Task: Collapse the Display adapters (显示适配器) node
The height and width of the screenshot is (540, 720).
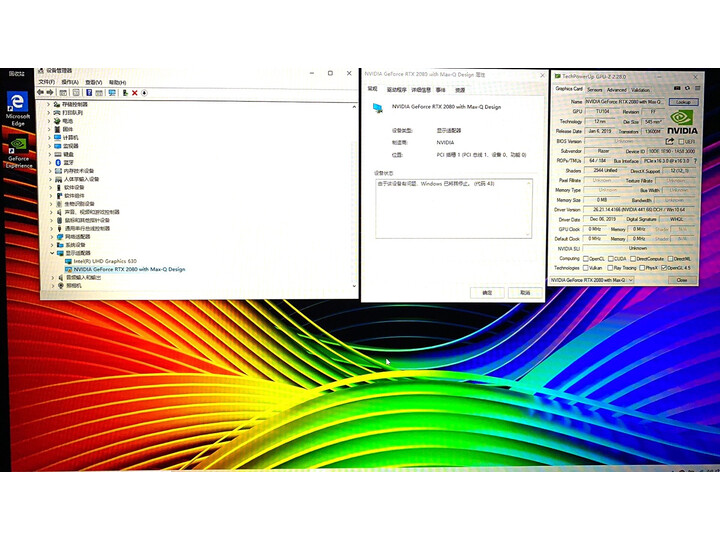Action: tap(52, 253)
